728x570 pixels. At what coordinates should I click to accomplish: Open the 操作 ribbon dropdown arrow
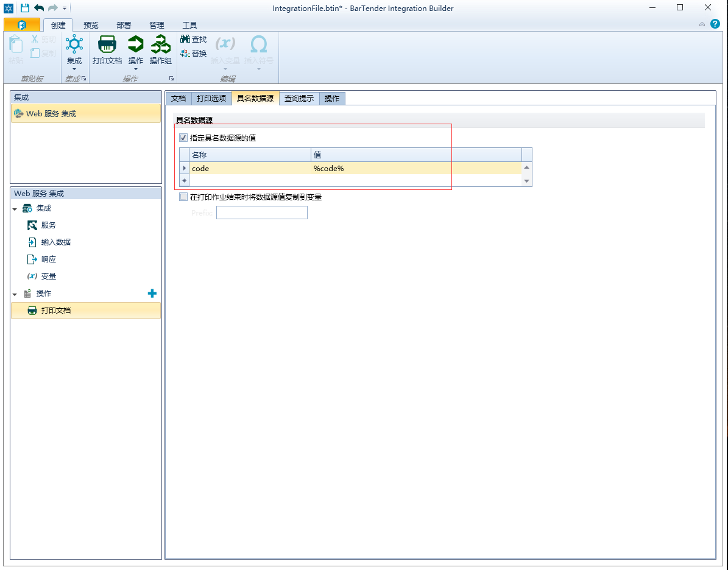pos(135,68)
